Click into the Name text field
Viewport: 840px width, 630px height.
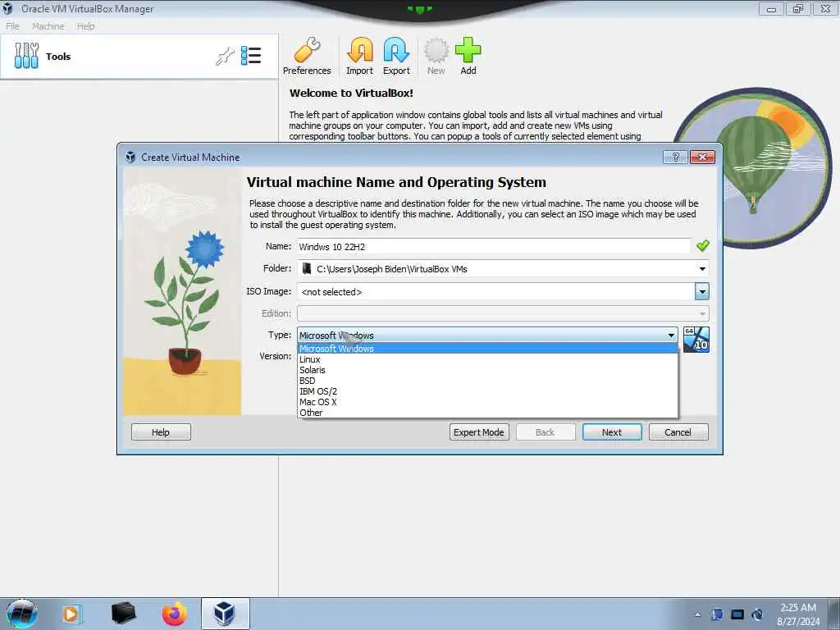click(x=493, y=246)
